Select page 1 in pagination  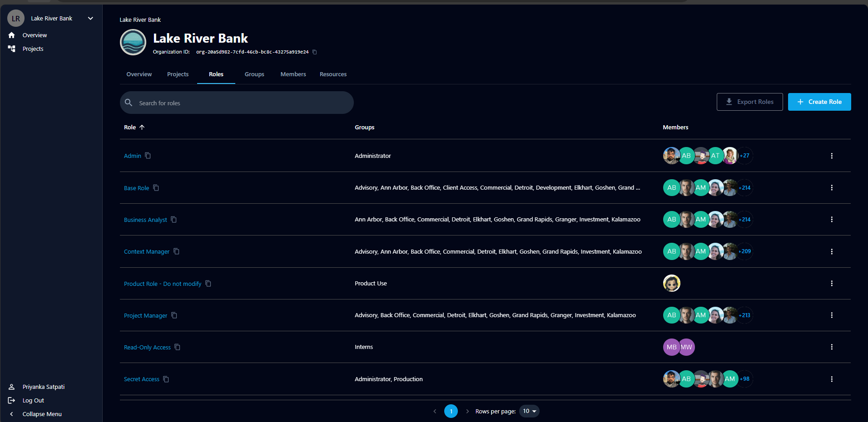(x=451, y=411)
